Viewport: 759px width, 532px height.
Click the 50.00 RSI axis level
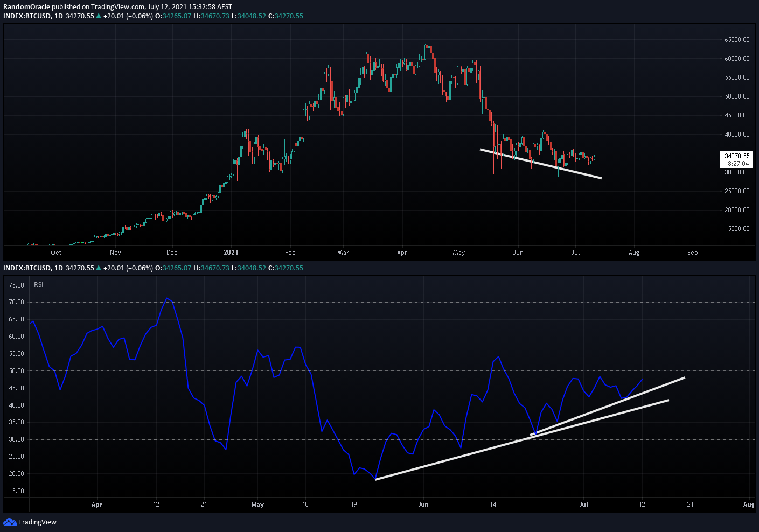click(17, 371)
